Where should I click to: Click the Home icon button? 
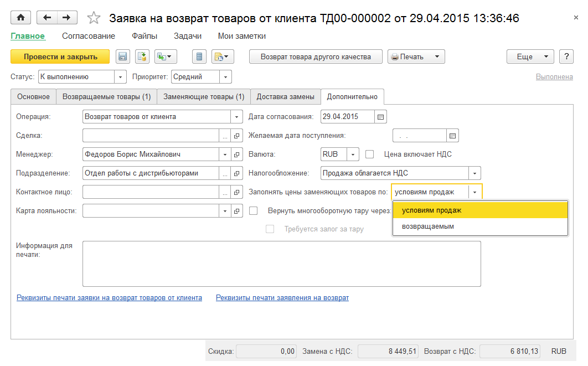(21, 18)
